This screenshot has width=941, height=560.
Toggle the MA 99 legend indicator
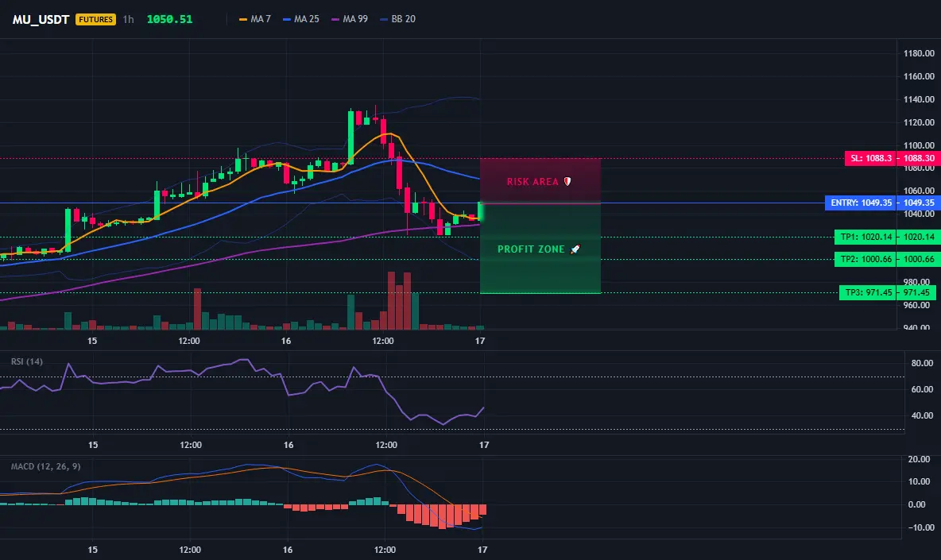coord(350,19)
